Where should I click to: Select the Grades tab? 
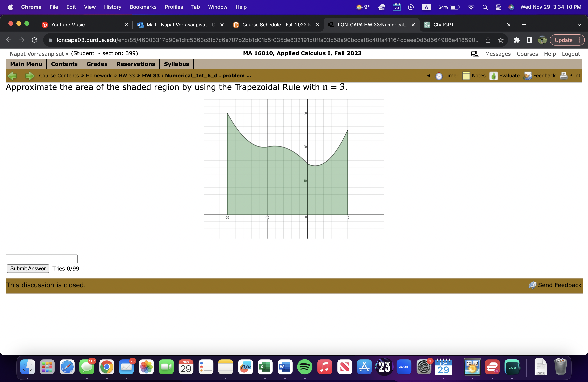pyautogui.click(x=97, y=64)
